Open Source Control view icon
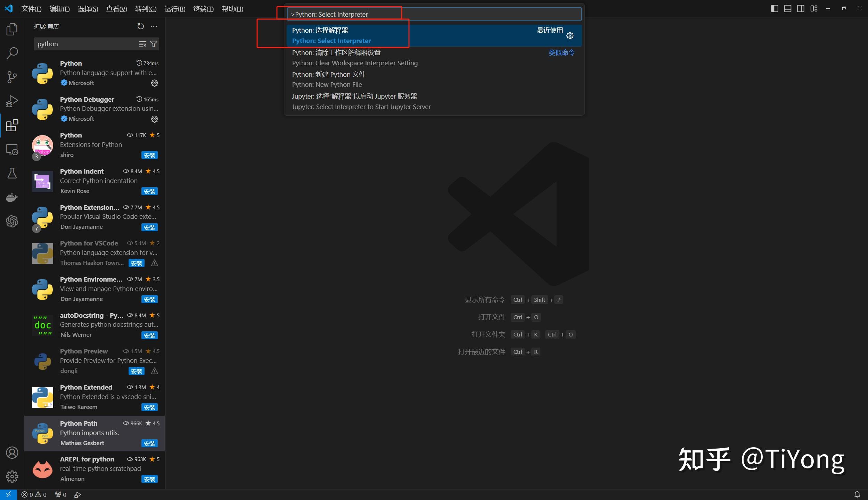The image size is (868, 500). pos(12,77)
